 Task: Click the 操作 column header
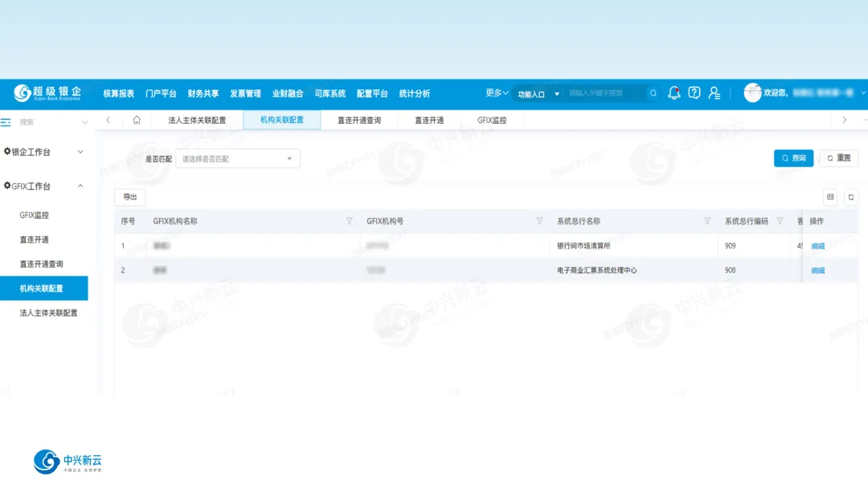coord(817,221)
